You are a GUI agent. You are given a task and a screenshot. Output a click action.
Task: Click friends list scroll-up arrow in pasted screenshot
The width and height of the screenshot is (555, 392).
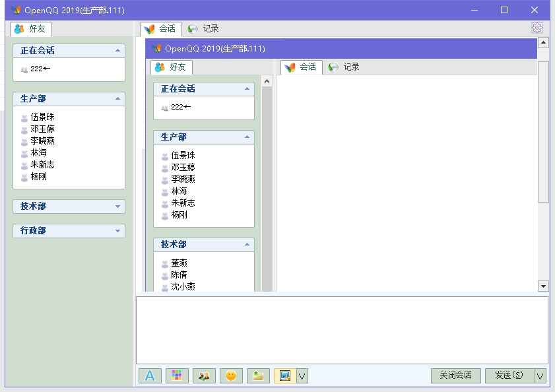(267, 81)
